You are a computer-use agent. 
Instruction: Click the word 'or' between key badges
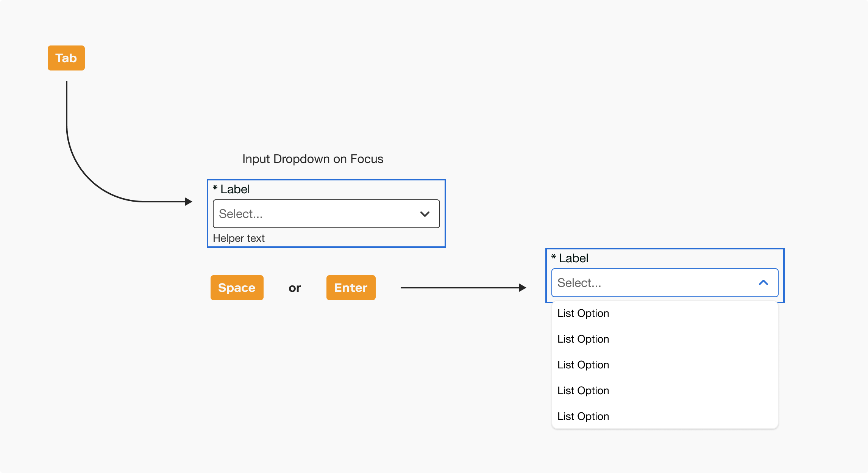point(295,288)
